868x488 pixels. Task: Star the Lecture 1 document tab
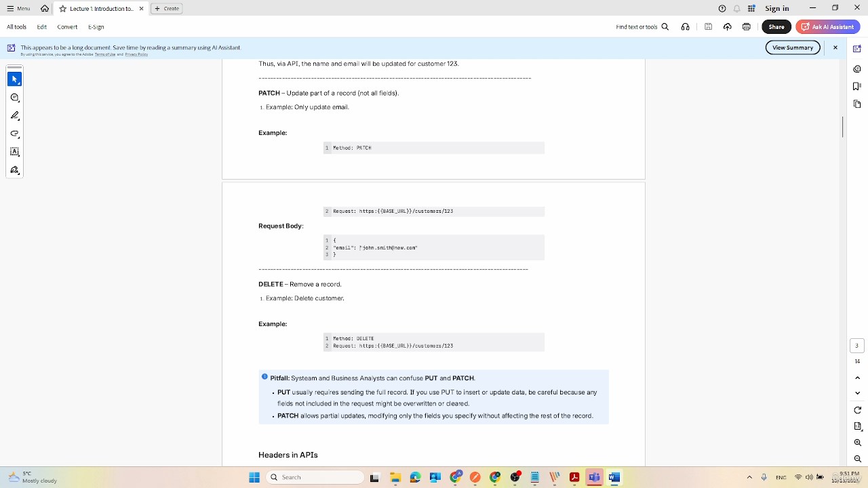(63, 9)
